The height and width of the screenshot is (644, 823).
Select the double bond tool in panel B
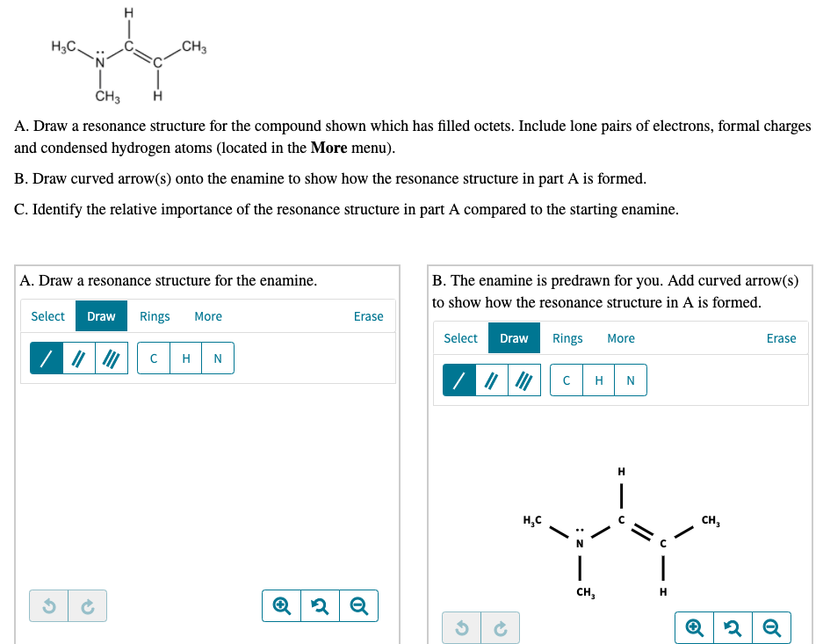pos(491,380)
